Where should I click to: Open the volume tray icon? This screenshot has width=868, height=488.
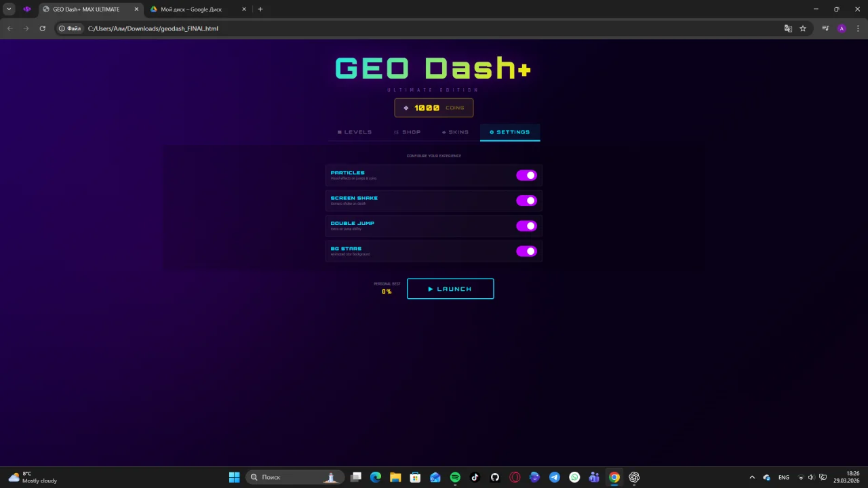tap(811, 477)
